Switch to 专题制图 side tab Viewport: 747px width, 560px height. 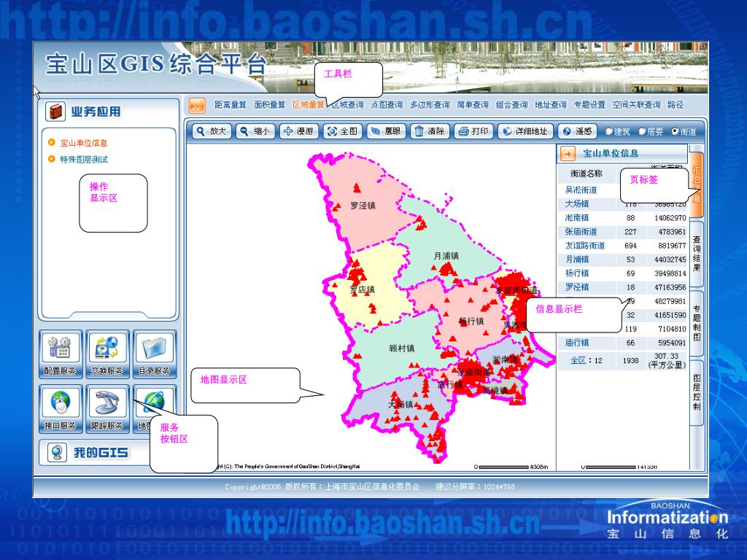[x=697, y=323]
